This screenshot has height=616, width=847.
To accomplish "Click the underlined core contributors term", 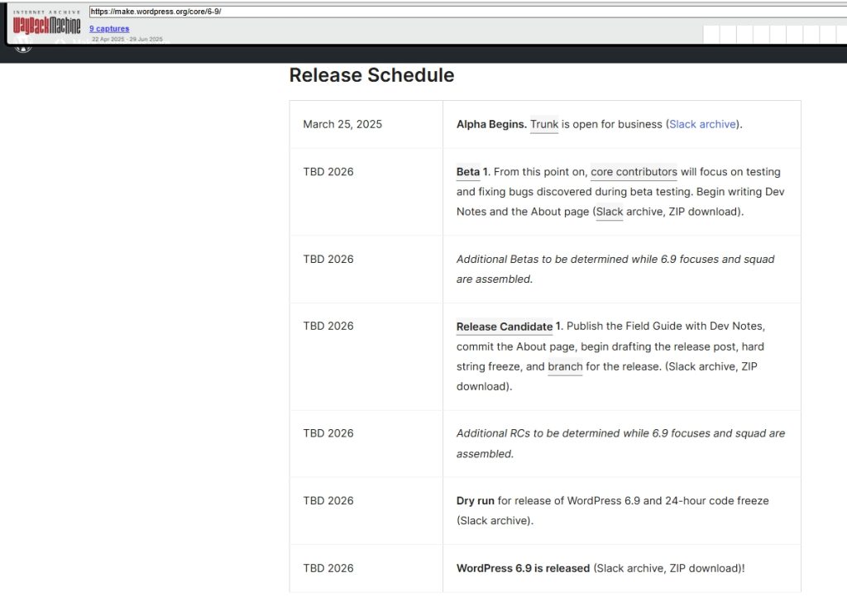I will [x=634, y=172].
